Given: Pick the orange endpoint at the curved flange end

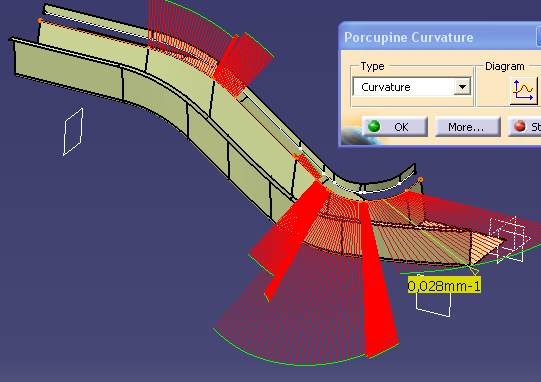Looking at the screenshot, I should 420,180.
